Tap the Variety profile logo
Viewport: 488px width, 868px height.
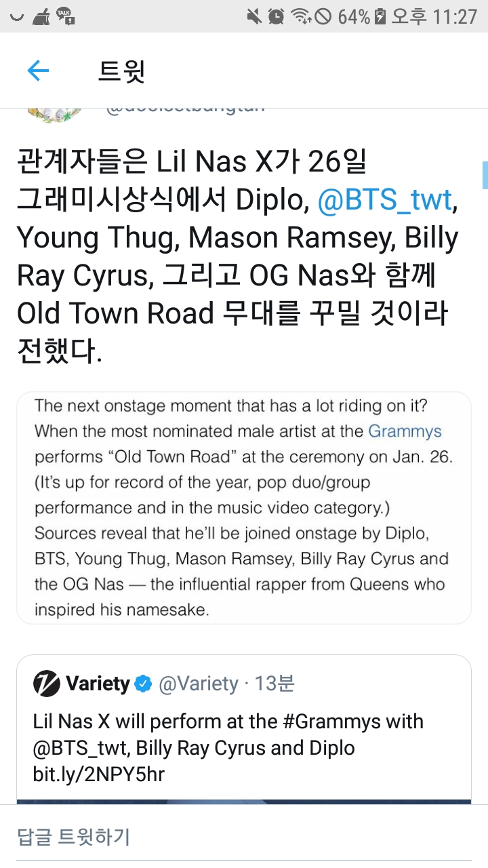click(46, 684)
